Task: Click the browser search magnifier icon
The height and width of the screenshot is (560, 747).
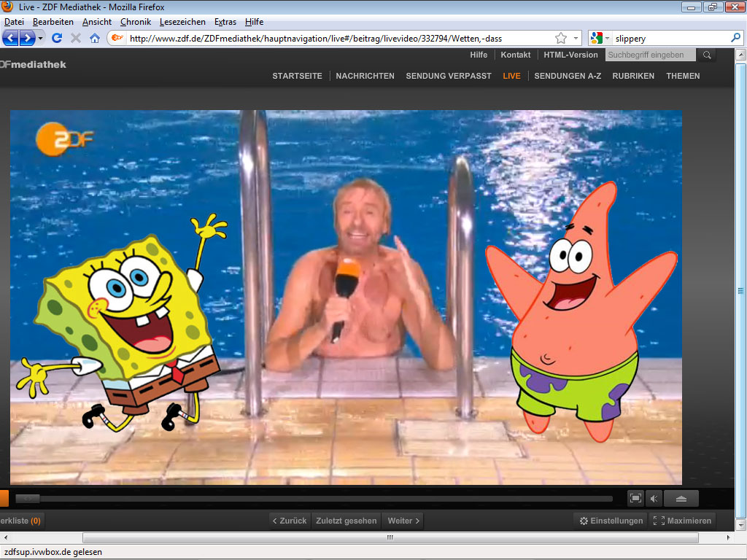Action: click(735, 38)
